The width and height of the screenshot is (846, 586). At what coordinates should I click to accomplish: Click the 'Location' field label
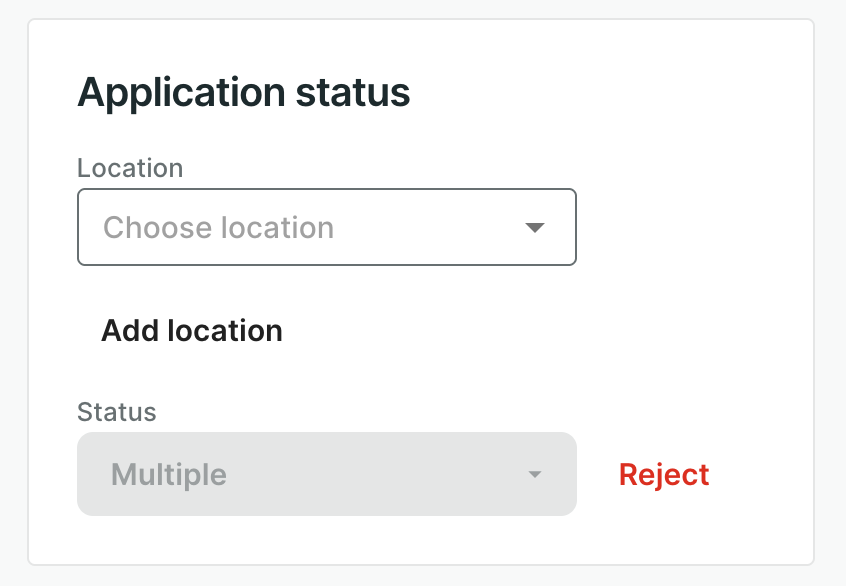click(130, 168)
